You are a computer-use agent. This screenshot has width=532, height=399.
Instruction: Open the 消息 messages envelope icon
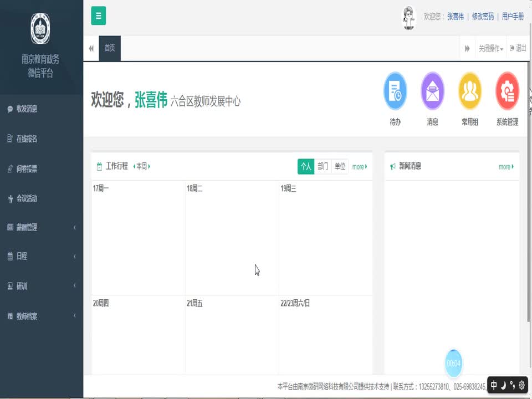[432, 92]
